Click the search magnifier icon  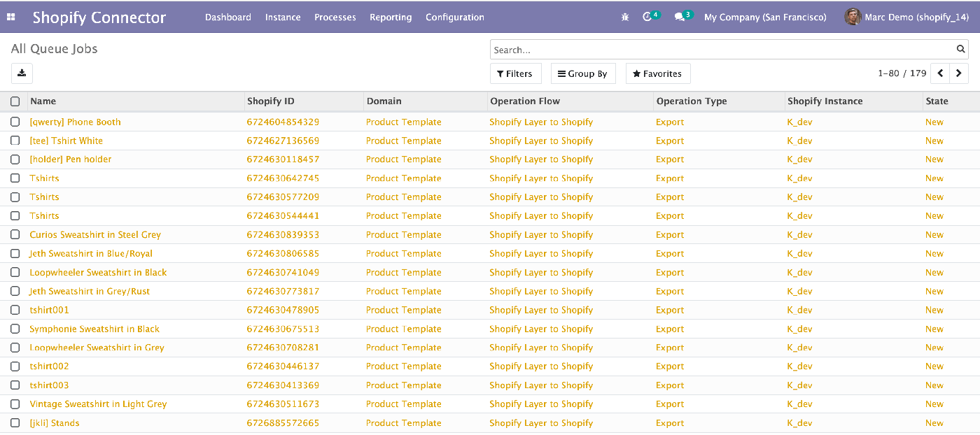(x=961, y=50)
